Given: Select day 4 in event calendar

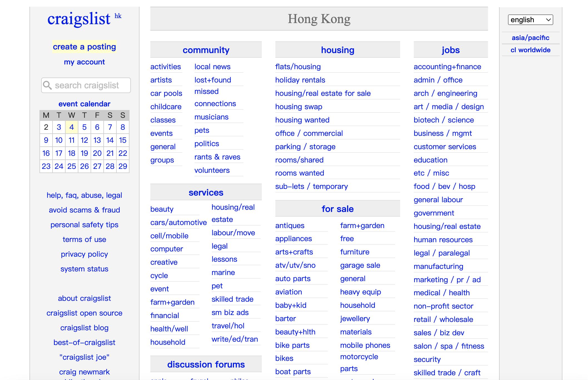Looking at the screenshot, I should pos(72,127).
